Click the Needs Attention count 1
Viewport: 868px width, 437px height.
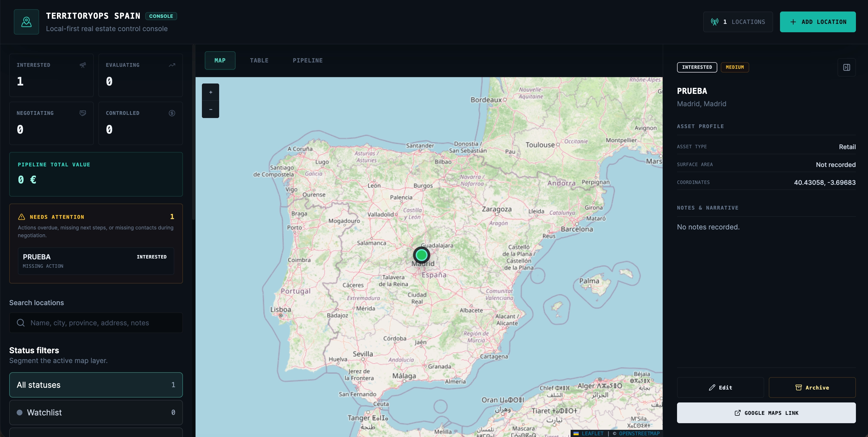(x=172, y=216)
